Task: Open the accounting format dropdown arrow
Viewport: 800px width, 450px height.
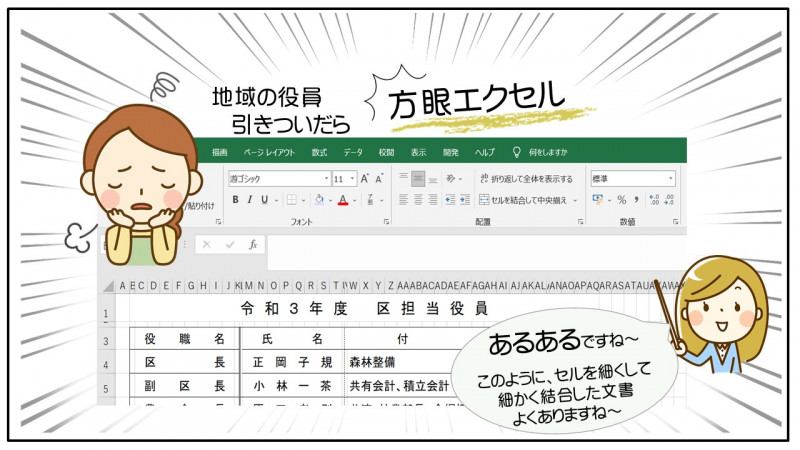Action: (609, 201)
